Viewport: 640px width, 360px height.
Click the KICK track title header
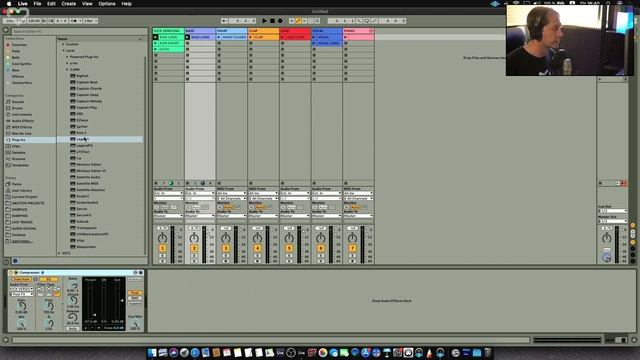[x=168, y=31]
